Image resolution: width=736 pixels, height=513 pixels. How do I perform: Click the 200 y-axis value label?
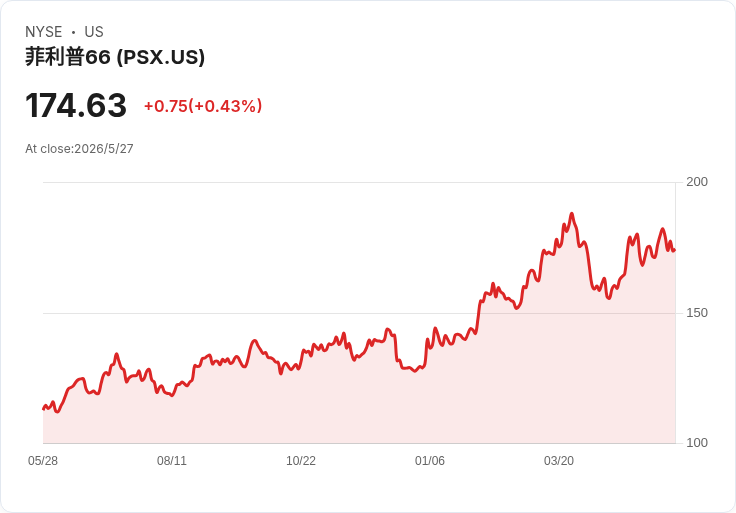point(697,182)
